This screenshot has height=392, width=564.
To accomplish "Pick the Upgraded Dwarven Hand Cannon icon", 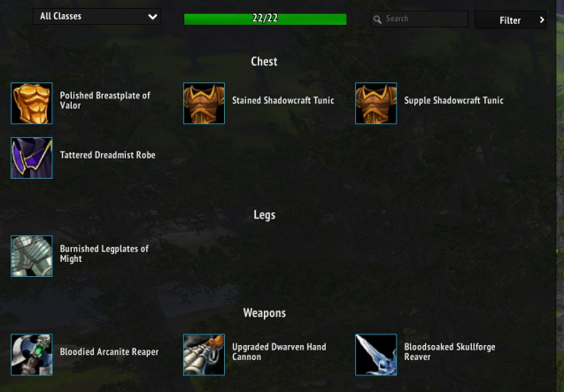I will point(204,355).
